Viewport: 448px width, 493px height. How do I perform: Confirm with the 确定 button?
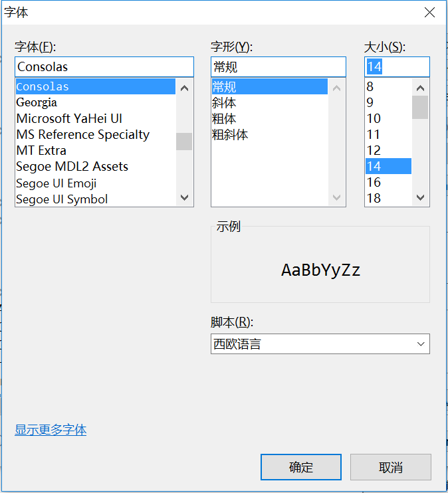301,467
